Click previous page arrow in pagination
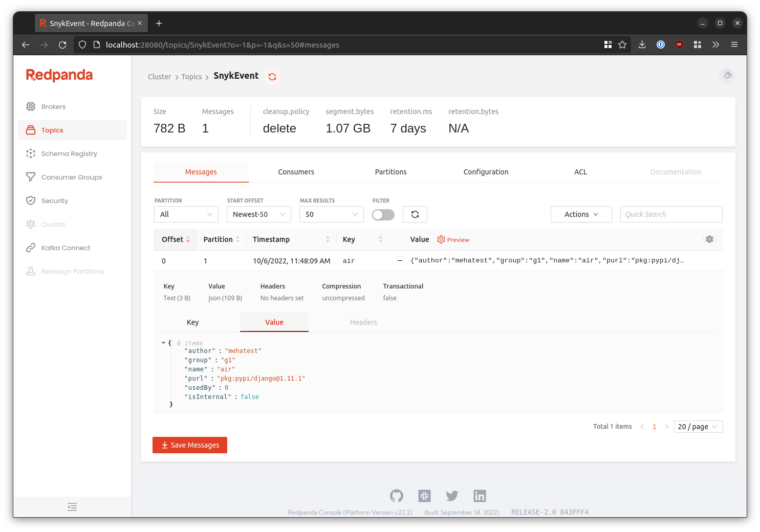The width and height of the screenshot is (760, 532). coord(642,427)
